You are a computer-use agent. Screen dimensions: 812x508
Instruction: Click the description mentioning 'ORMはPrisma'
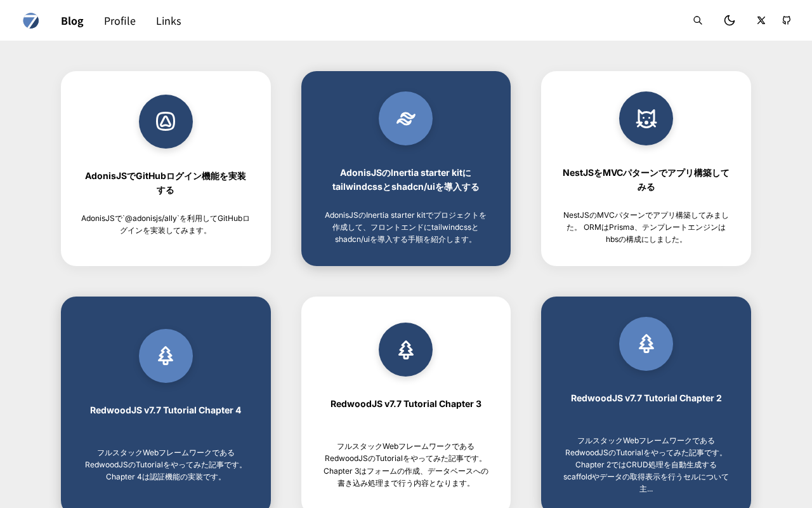(646, 227)
